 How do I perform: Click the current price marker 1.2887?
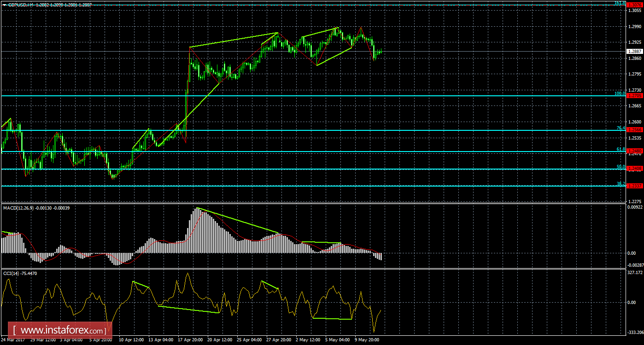[x=635, y=52]
